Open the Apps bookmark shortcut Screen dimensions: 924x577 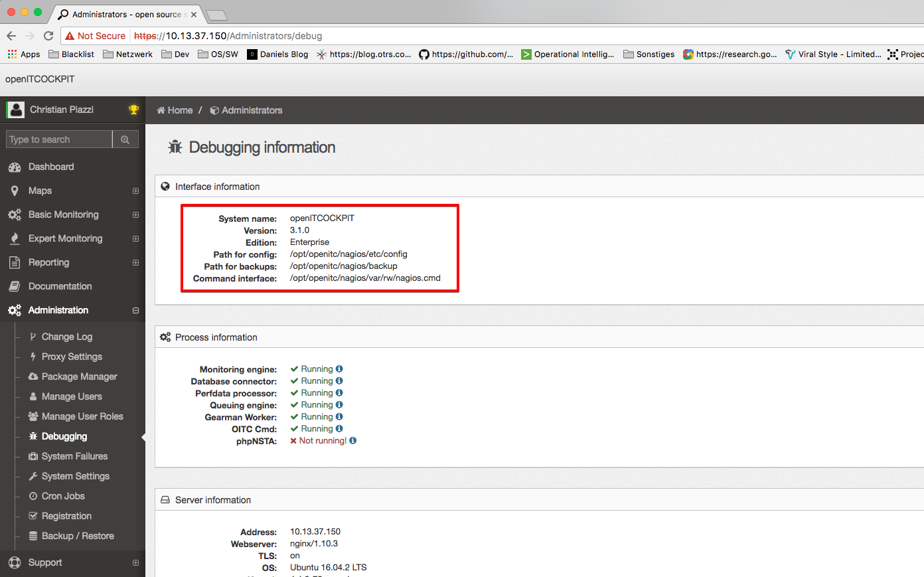(24, 54)
